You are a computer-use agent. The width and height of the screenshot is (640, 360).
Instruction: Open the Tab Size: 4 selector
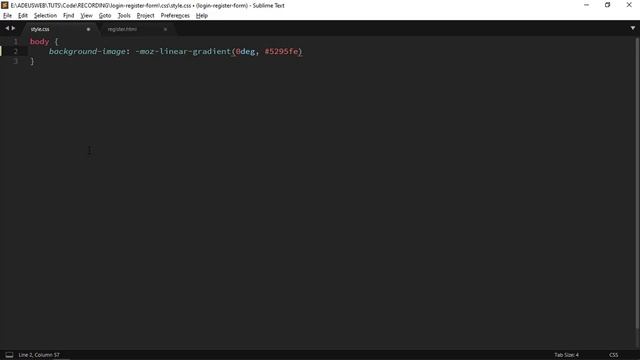(566, 355)
